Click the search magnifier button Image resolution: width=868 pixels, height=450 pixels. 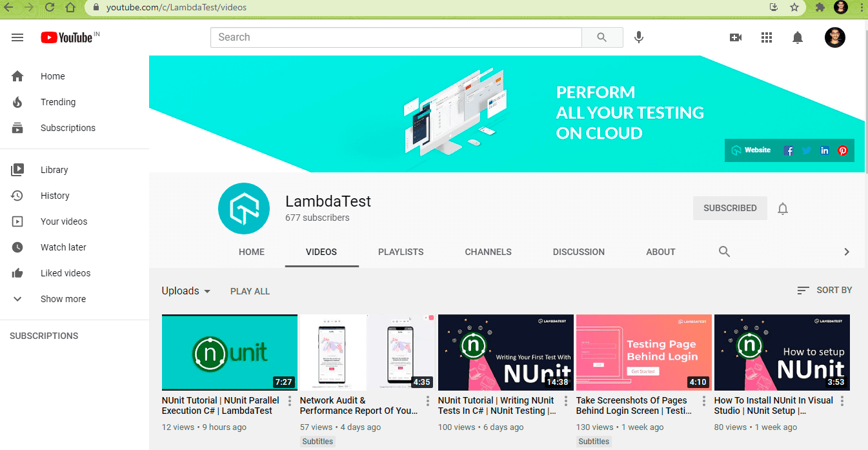(x=602, y=37)
